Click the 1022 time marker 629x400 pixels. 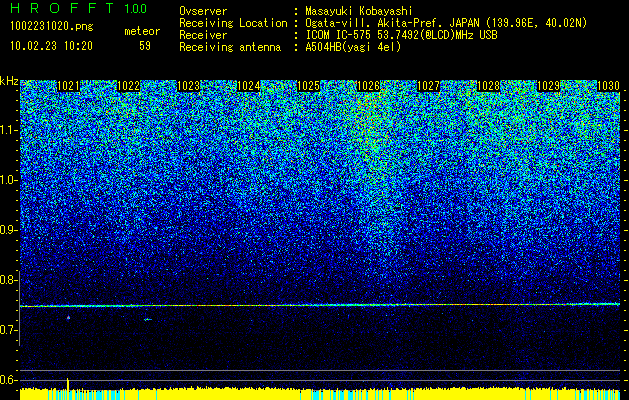[128, 86]
